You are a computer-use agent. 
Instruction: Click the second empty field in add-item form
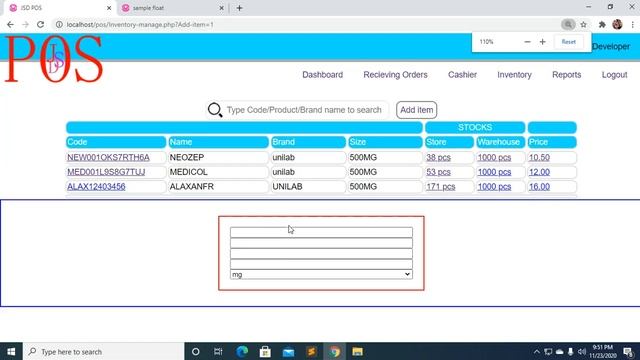[x=321, y=243]
